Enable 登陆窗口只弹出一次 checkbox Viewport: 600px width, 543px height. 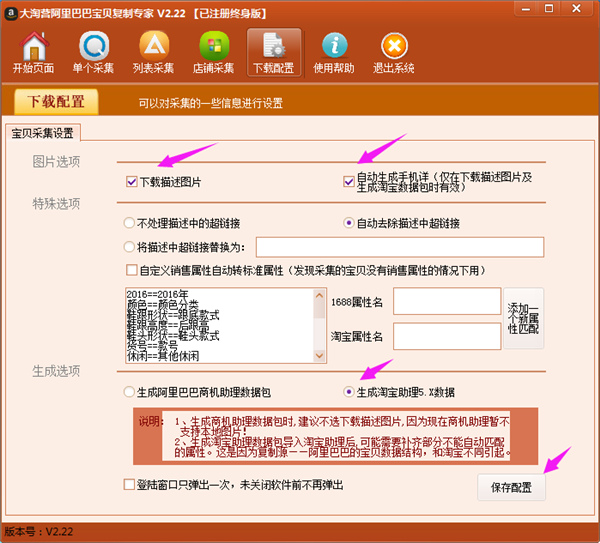click(129, 484)
